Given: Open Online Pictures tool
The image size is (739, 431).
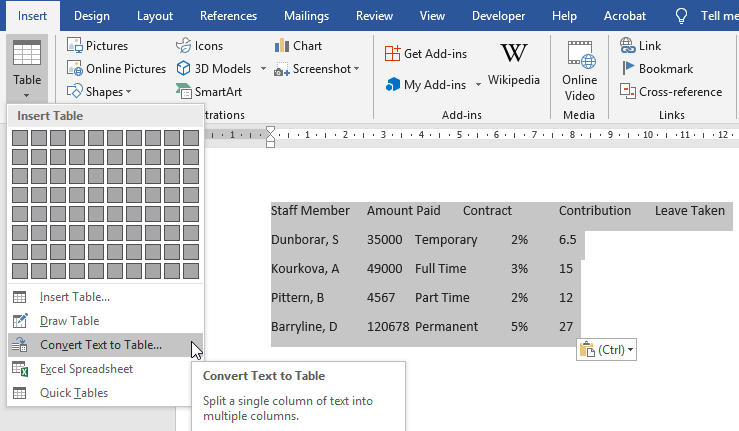Looking at the screenshot, I should pyautogui.click(x=76, y=69).
